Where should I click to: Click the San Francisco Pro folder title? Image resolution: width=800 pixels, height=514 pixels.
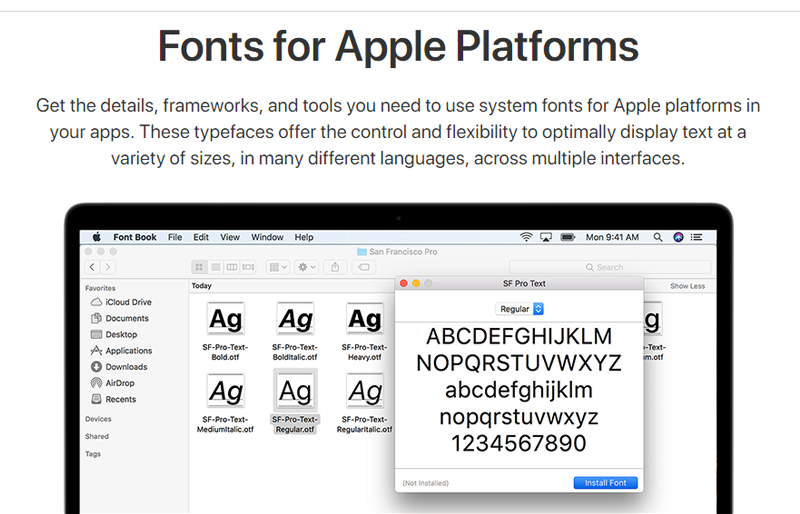point(397,252)
